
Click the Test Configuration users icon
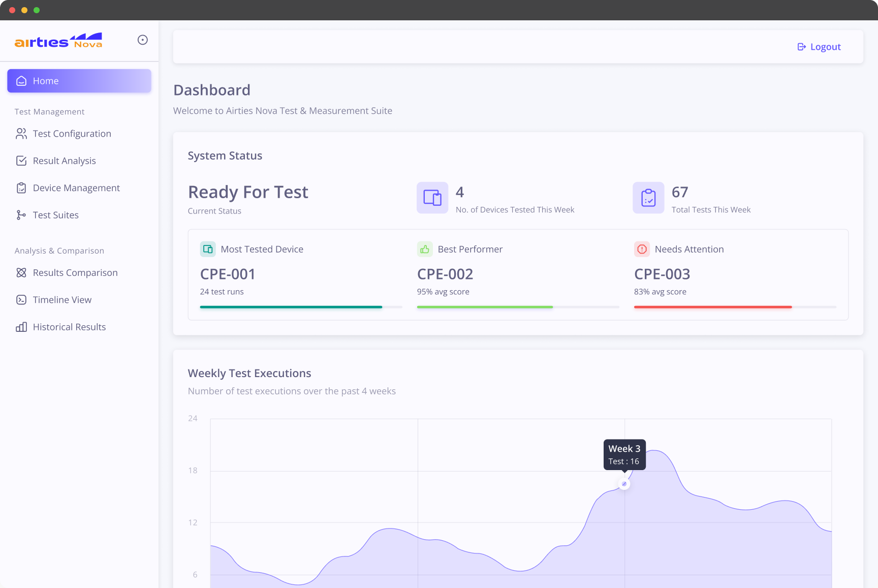point(21,134)
